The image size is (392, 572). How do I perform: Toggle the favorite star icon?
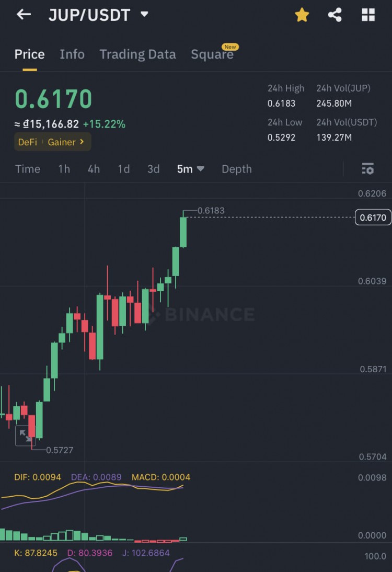pyautogui.click(x=302, y=15)
